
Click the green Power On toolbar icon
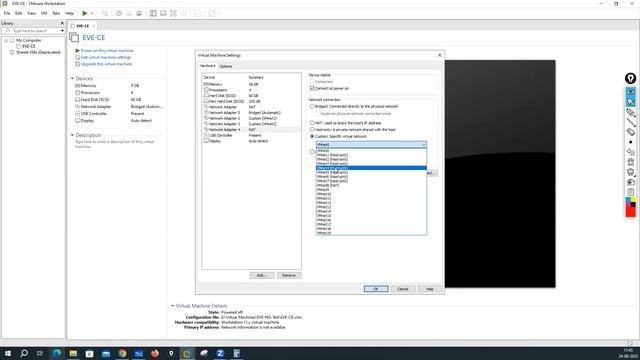click(x=84, y=13)
